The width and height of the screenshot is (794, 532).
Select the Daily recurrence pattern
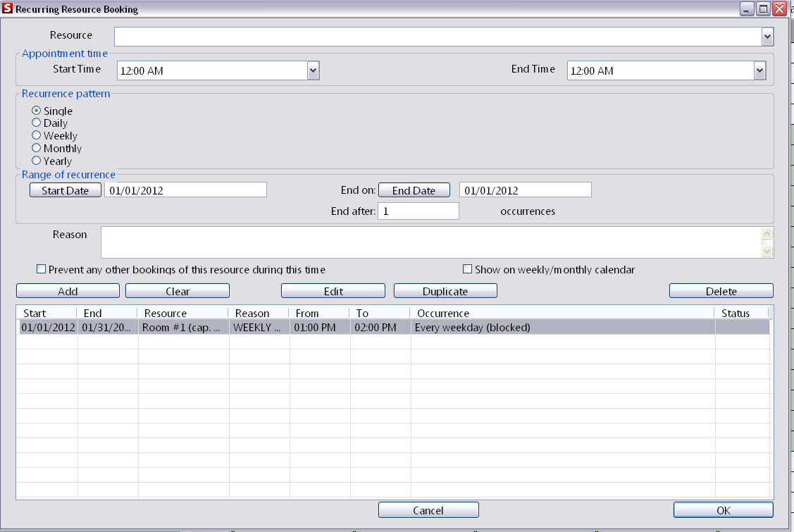pyautogui.click(x=36, y=123)
